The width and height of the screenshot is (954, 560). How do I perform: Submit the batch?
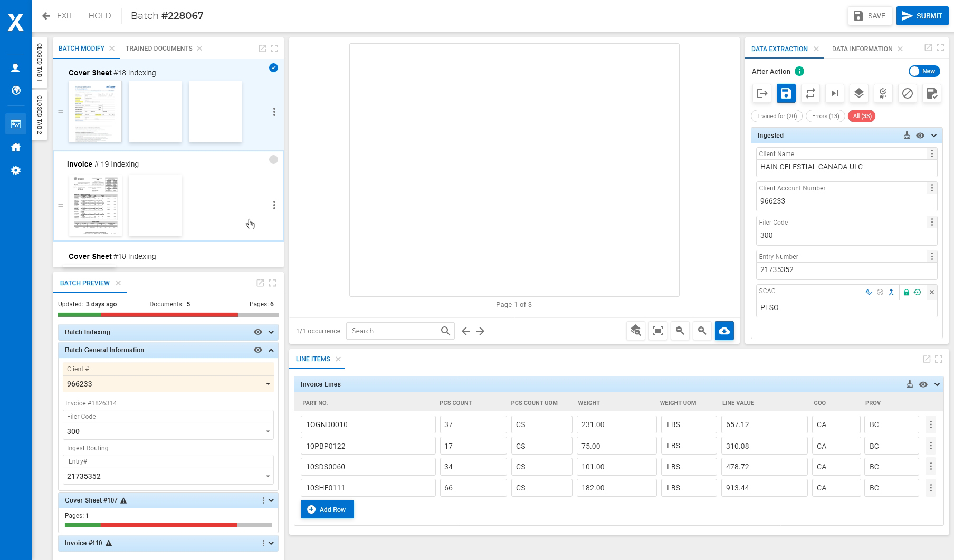[x=922, y=16]
